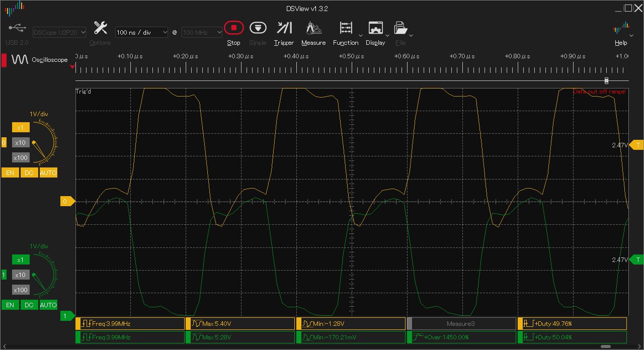The height and width of the screenshot is (350, 644).
Task: Click the red trigger position marker on ruler
Action: [72, 66]
